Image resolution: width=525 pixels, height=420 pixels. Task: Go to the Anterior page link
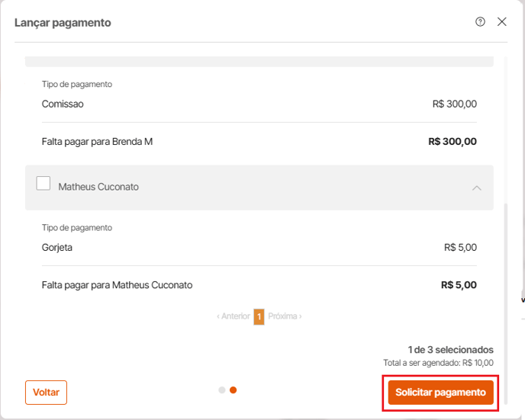234,316
